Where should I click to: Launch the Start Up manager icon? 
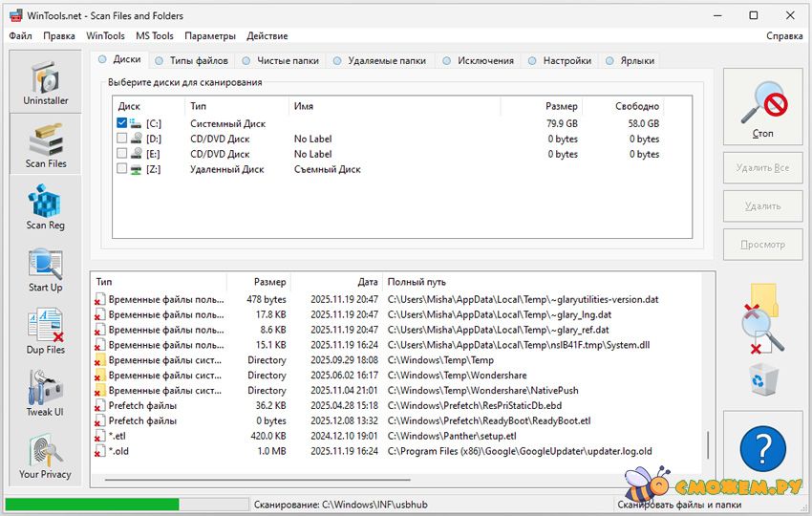[46, 269]
